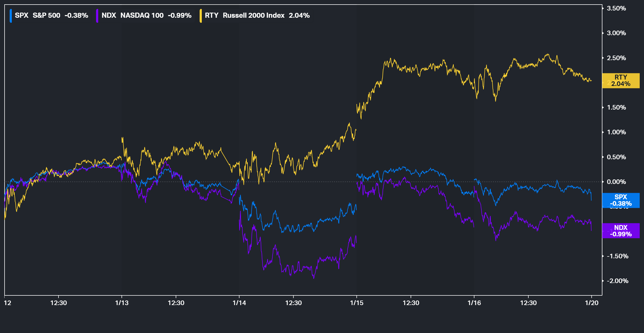Image resolution: width=644 pixels, height=333 pixels.
Task: Click the yellow RTY color bar
Action: pos(201,16)
